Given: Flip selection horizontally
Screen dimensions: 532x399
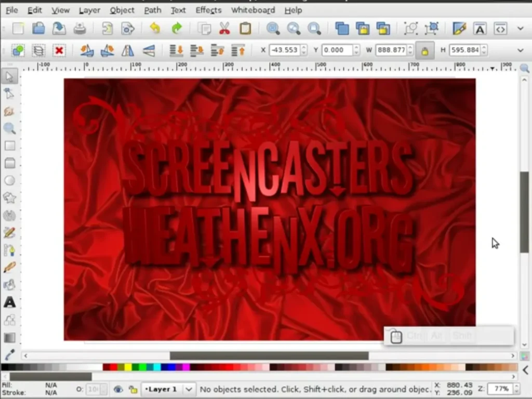Looking at the screenshot, I should (x=128, y=50).
